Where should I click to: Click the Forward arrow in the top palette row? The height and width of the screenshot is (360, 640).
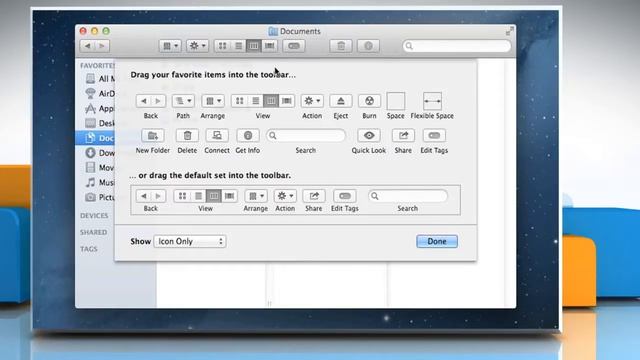pyautogui.click(x=158, y=101)
